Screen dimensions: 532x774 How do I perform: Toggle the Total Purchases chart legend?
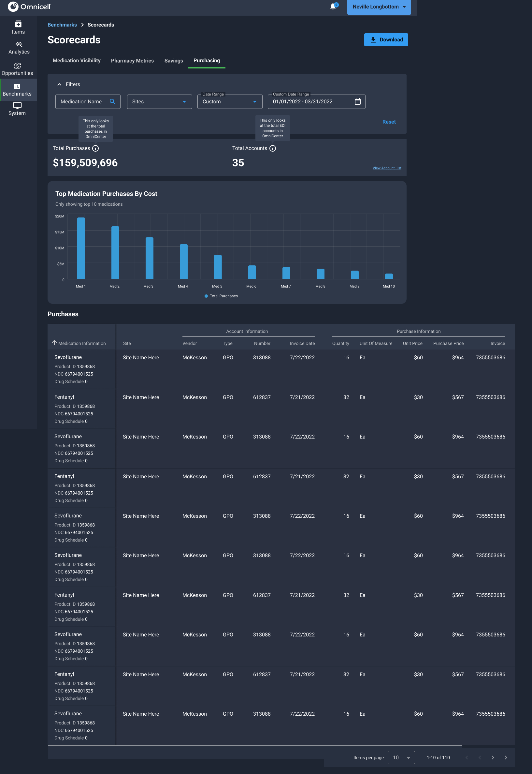221,296
